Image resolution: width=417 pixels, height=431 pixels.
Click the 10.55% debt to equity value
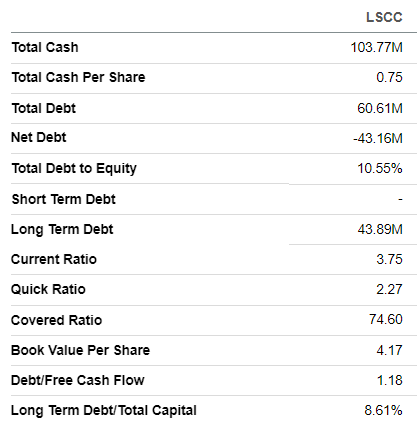point(380,168)
